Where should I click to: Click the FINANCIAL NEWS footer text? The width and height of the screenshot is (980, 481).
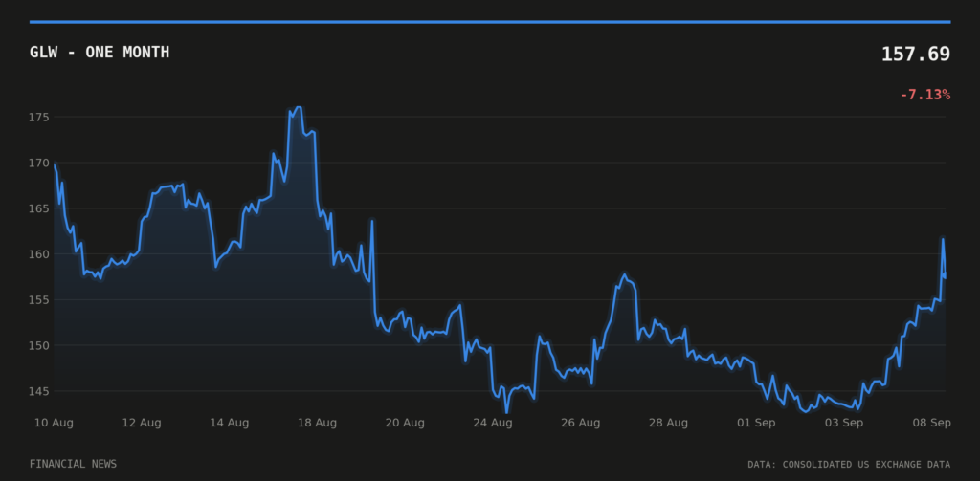point(73,464)
